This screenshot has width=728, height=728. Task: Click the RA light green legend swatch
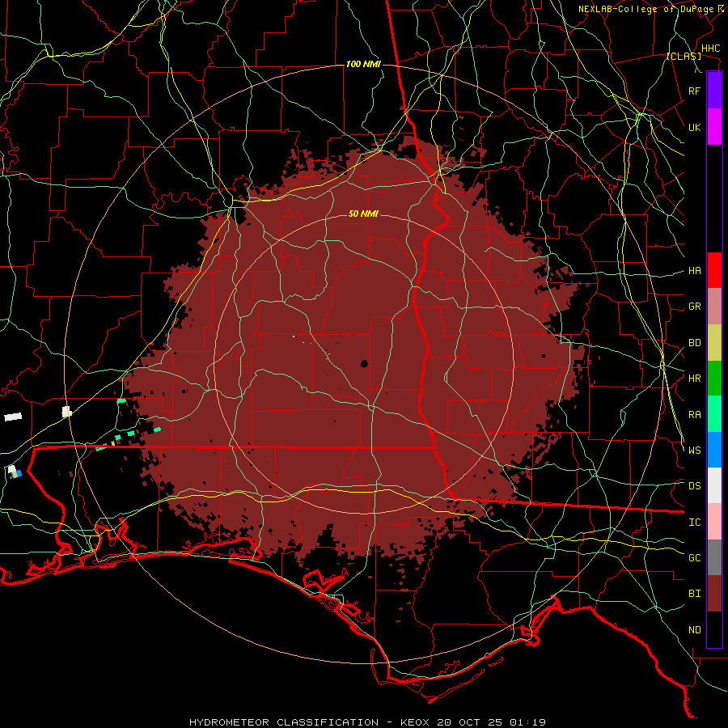point(714,414)
